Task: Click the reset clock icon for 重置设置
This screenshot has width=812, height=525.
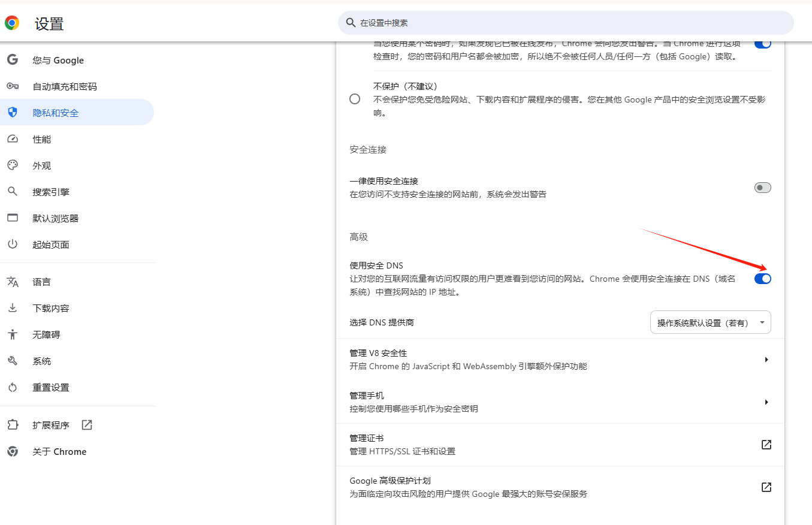Action: pyautogui.click(x=13, y=387)
